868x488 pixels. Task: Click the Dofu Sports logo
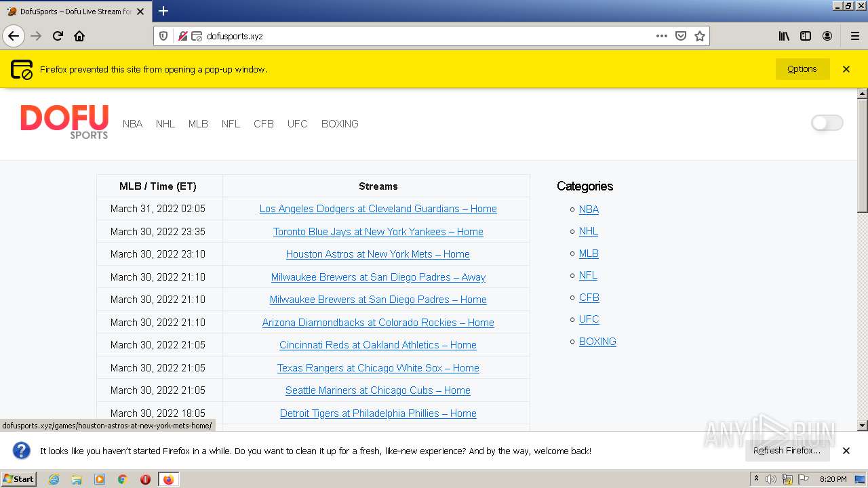(x=64, y=122)
